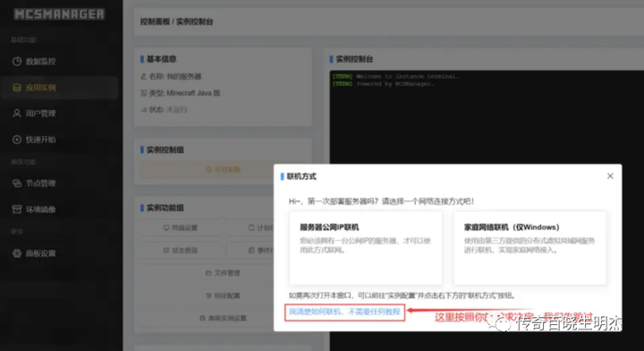Click the 状态查询 icon

166,251
